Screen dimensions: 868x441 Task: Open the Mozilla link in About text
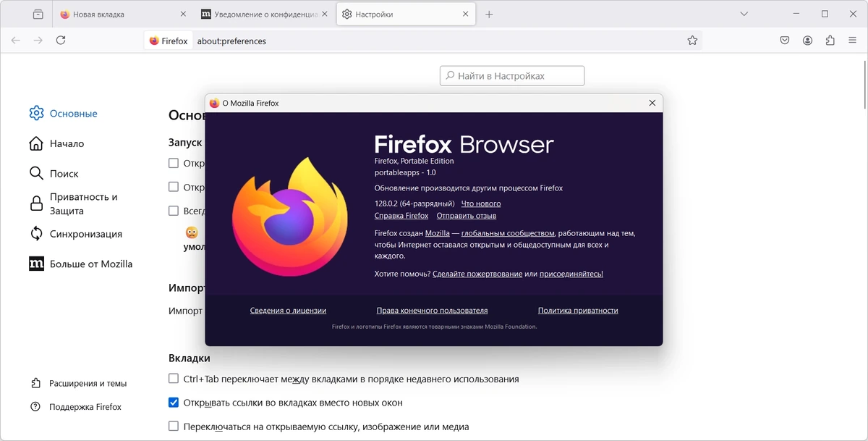point(438,233)
